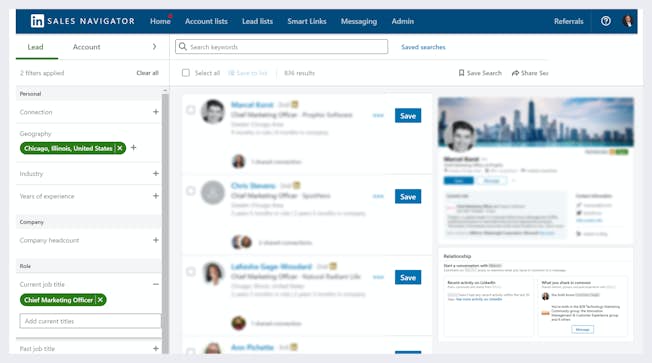Image resolution: width=652 pixels, height=363 pixels.
Task: Expand Company headcount filter
Action: click(x=156, y=240)
